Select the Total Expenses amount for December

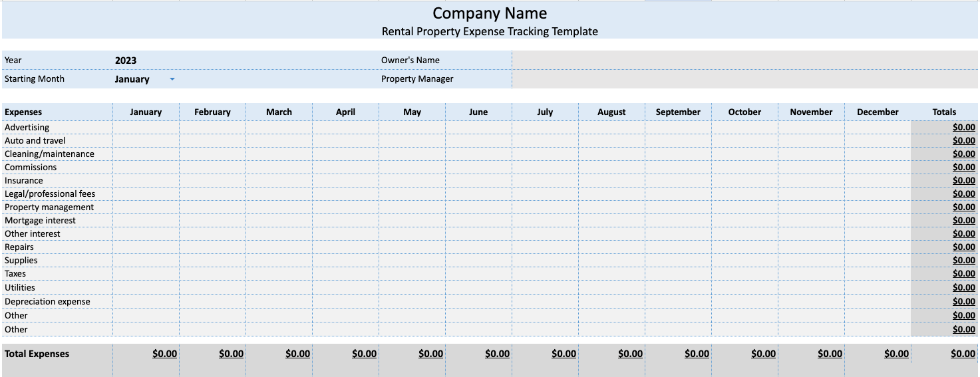click(x=896, y=354)
